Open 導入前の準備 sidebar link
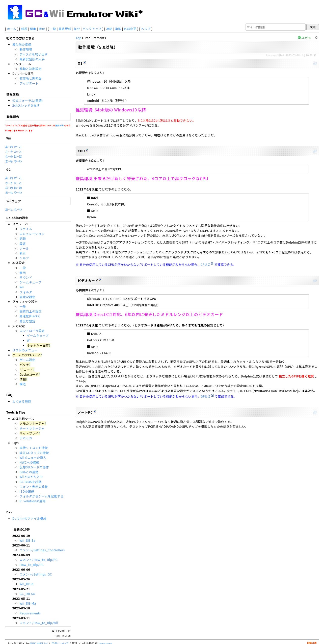The height and width of the screenshot is (644, 324). click(22, 45)
